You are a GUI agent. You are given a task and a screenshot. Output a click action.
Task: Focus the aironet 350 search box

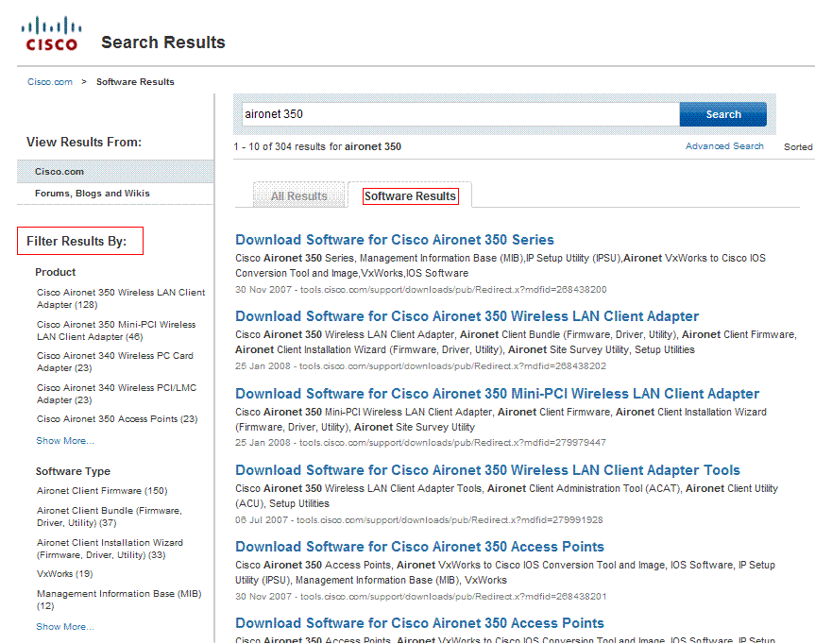[460, 114]
